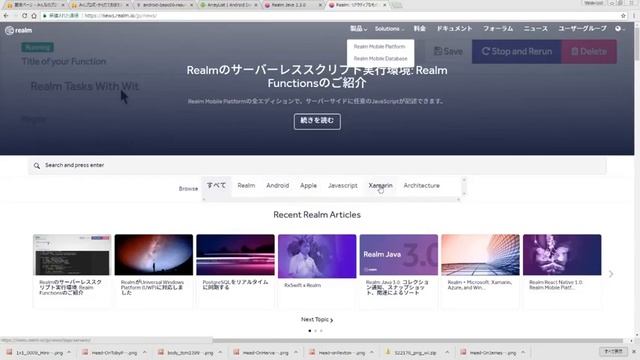Open the Universal Windows Platform article thumbnail

click(154, 255)
